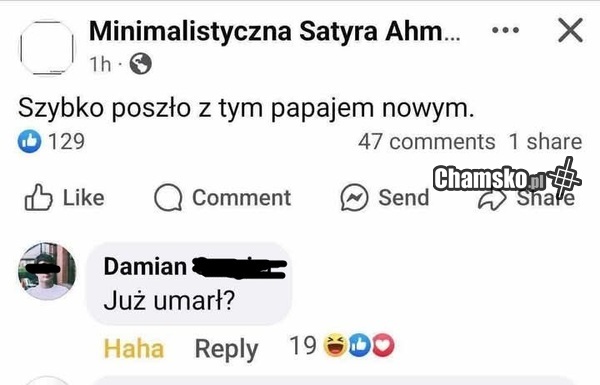Image resolution: width=600 pixels, height=385 pixels.
Task: Click the Share arrow icon
Action: point(492,200)
